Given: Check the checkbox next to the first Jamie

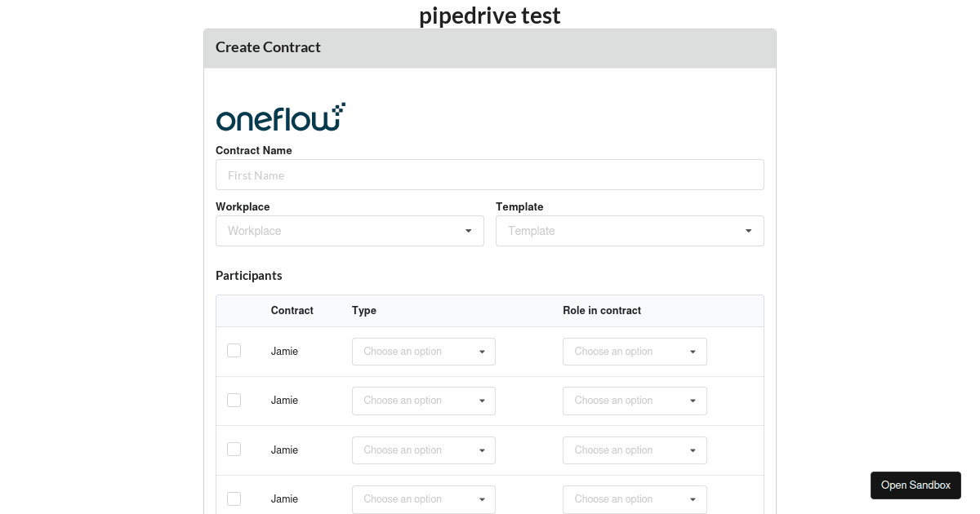Looking at the screenshot, I should (x=234, y=350).
